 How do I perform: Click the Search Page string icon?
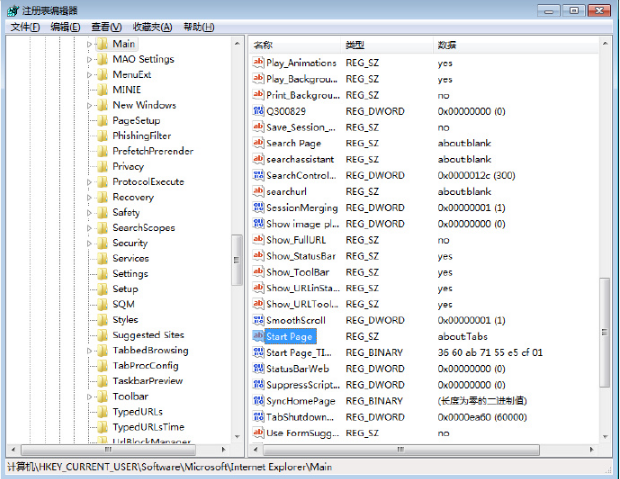(258, 143)
